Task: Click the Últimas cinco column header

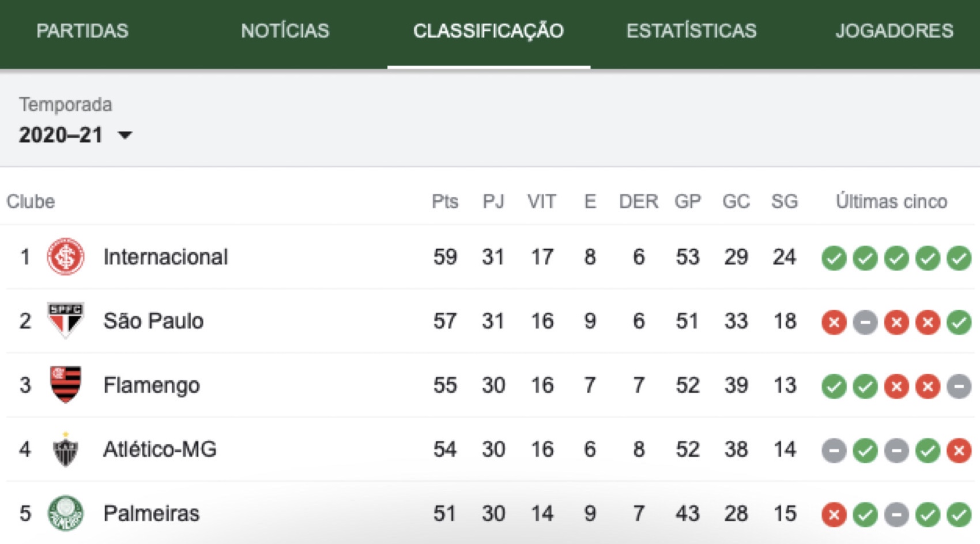Action: point(891,201)
